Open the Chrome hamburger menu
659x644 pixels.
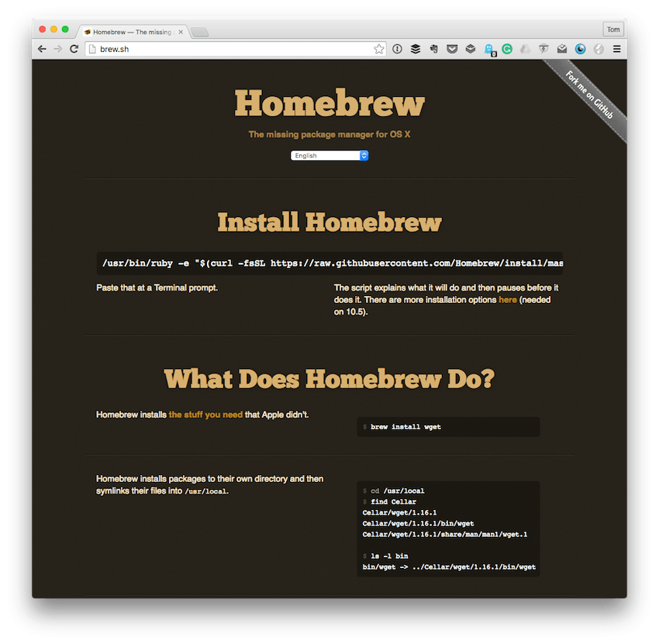tap(616, 49)
